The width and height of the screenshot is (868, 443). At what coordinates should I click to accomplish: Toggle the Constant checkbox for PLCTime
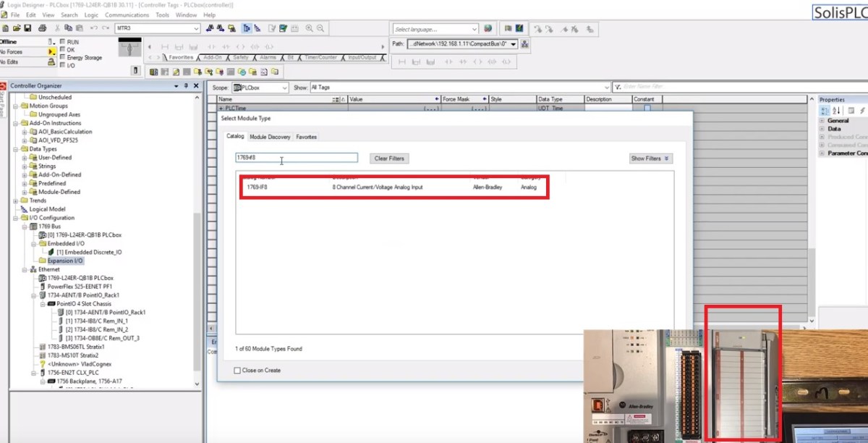(647, 107)
